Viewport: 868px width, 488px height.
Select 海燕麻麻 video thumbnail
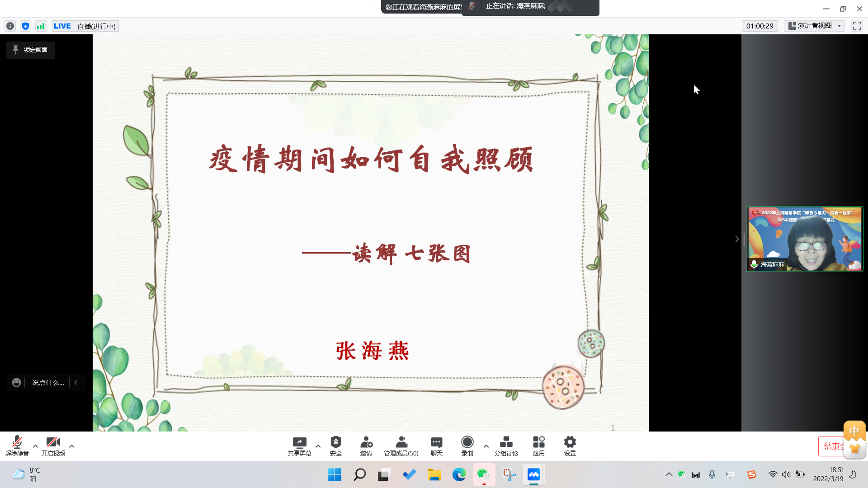point(804,239)
